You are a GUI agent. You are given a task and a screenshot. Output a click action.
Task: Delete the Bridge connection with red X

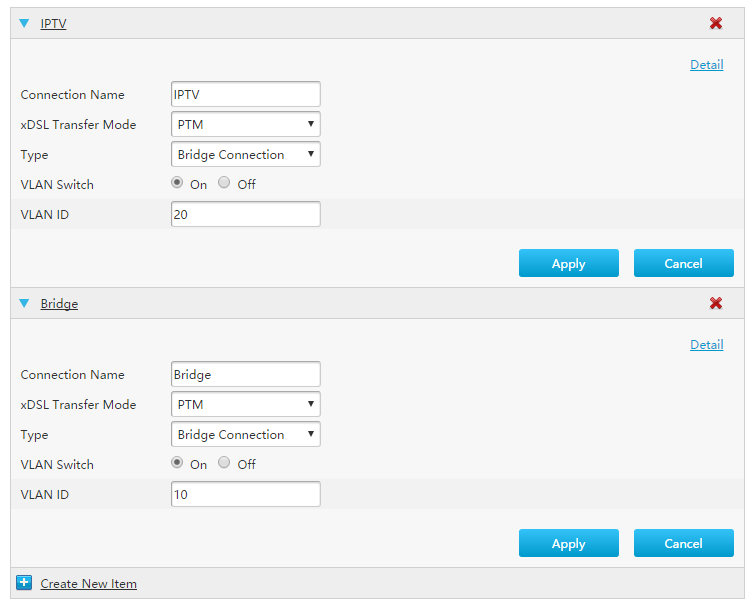click(716, 303)
